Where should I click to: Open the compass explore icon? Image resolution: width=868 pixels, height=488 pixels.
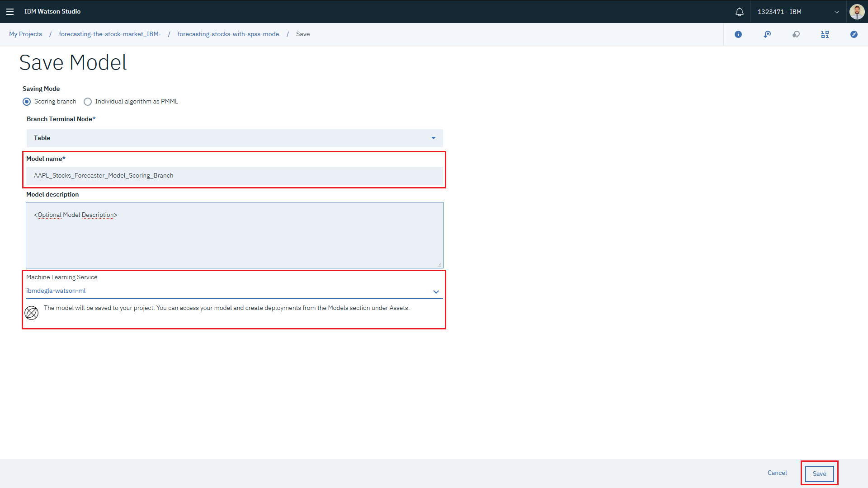click(854, 34)
